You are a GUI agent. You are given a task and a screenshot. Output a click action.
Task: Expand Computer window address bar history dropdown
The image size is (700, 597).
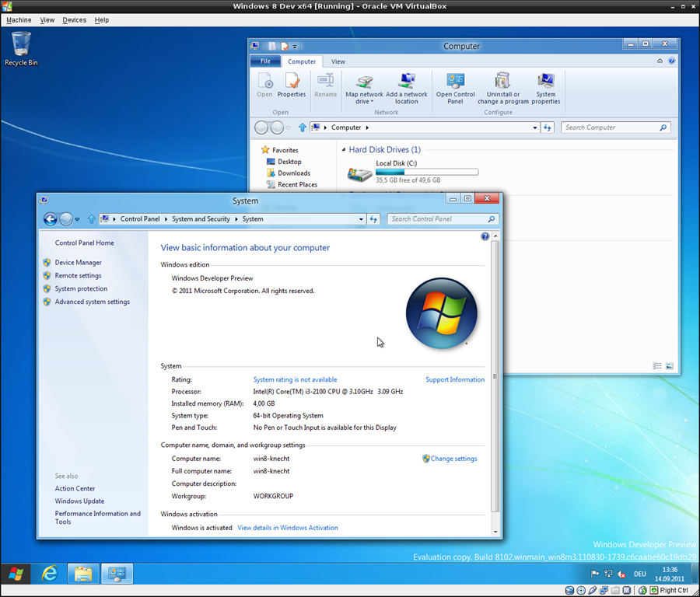(x=535, y=127)
